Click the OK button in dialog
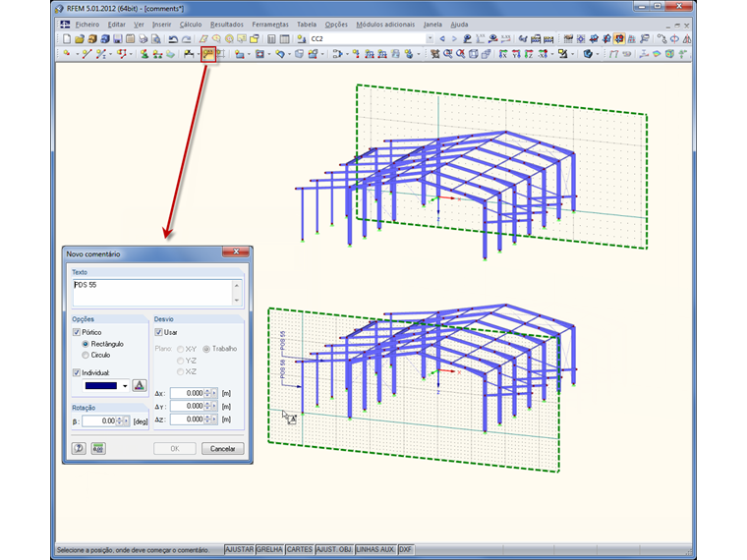Screen dimensions: 747x560 coord(175,449)
